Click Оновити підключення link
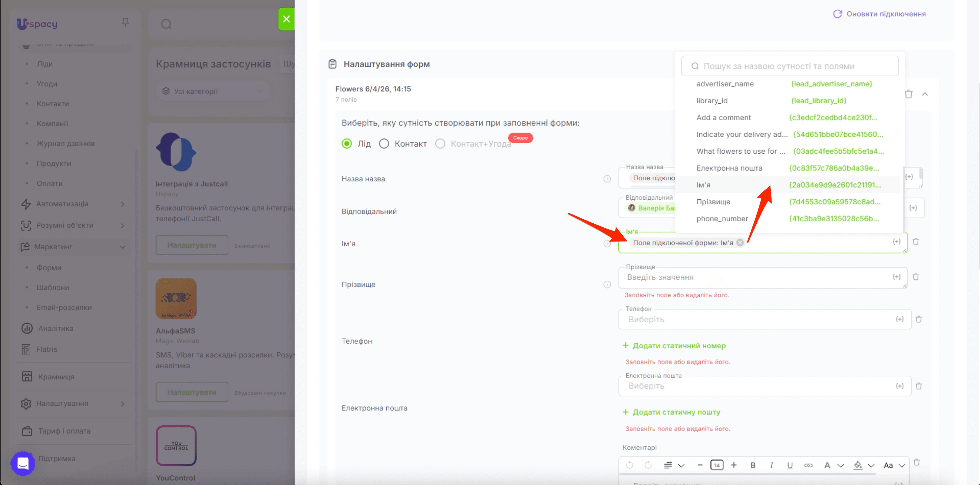Screen dimensions: 980x485 point(879,14)
